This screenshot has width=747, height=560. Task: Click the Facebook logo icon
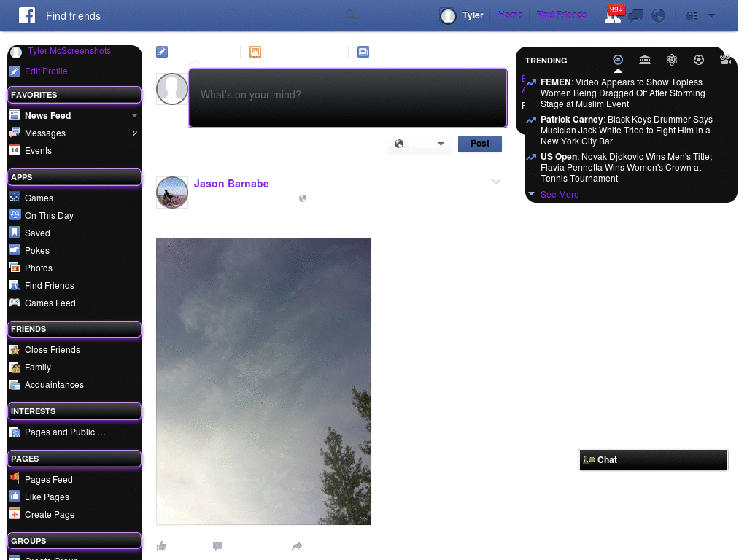pyautogui.click(x=27, y=15)
